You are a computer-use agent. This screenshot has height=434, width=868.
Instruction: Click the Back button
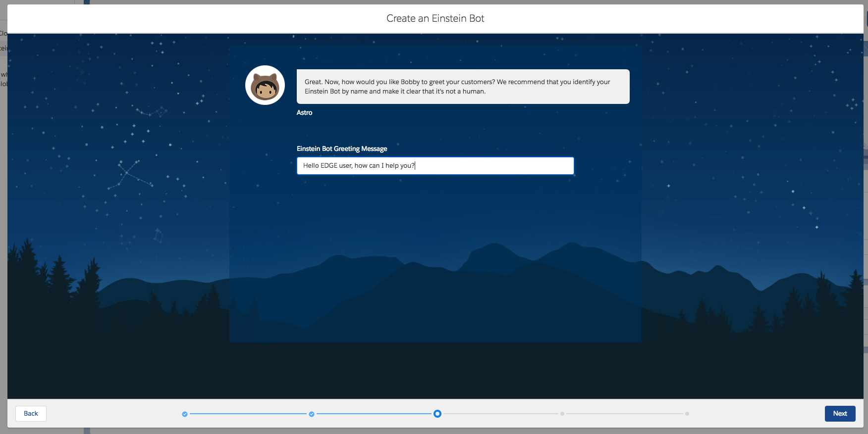31,414
